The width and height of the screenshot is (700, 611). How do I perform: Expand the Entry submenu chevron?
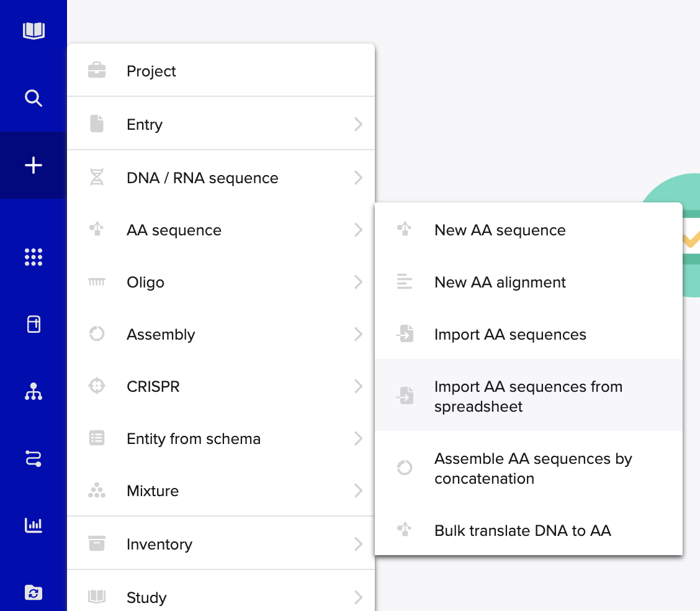[x=358, y=124]
